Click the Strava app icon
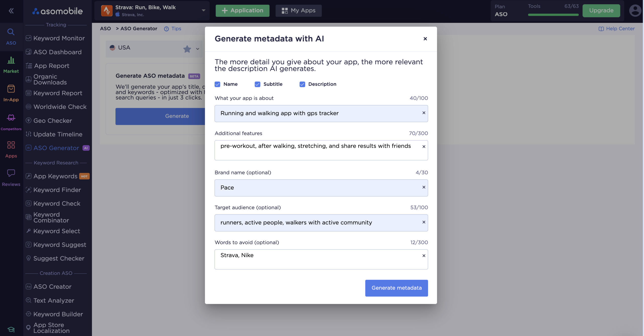Viewport: 644px width, 336px height. 107,11
